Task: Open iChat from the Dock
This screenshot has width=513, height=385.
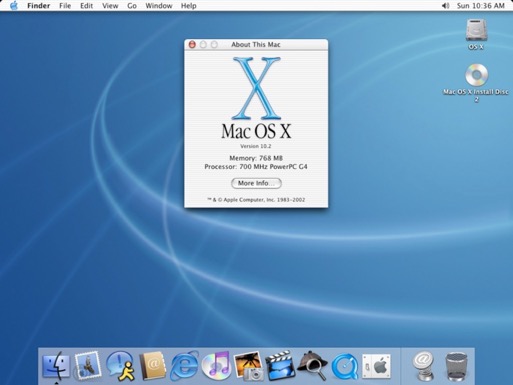Action: coord(120,366)
